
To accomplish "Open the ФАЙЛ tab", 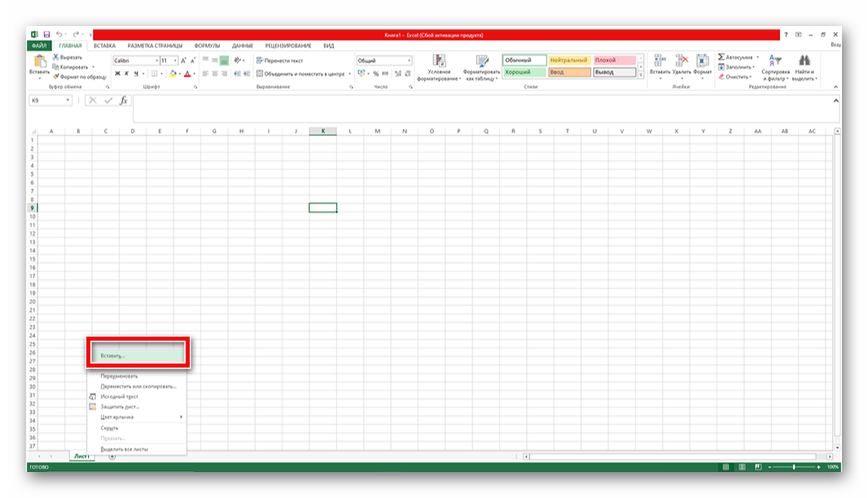I will [x=39, y=46].
